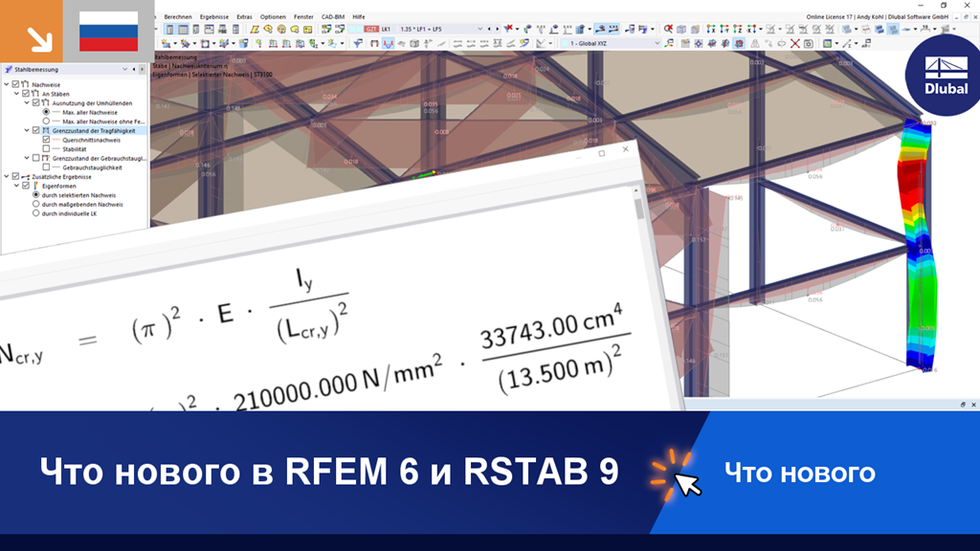Screen dimensions: 980x551
Task: Enable the Stabilität checkbox
Action: [46, 148]
